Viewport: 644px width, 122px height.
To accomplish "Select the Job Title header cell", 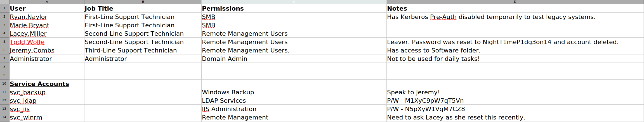I will [143, 8].
